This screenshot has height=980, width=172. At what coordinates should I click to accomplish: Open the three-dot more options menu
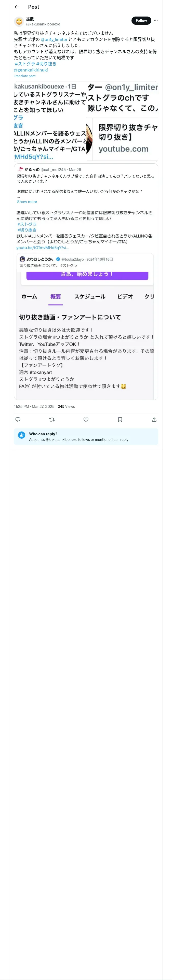[156, 21]
